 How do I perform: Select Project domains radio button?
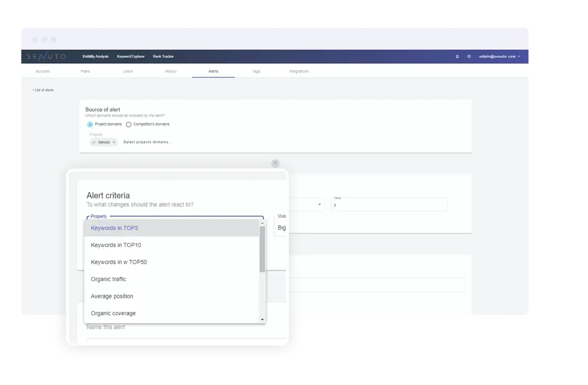click(90, 124)
